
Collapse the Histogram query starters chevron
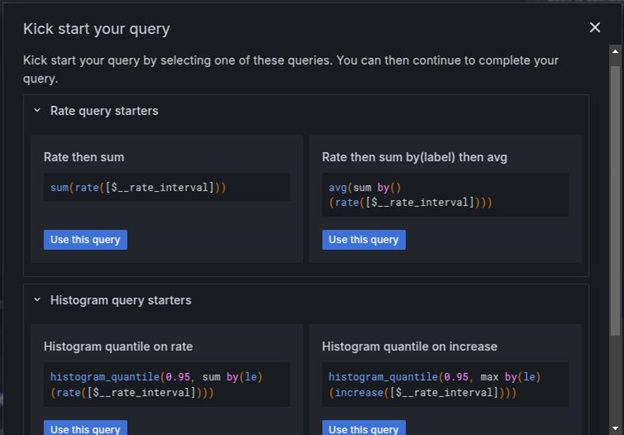point(37,300)
